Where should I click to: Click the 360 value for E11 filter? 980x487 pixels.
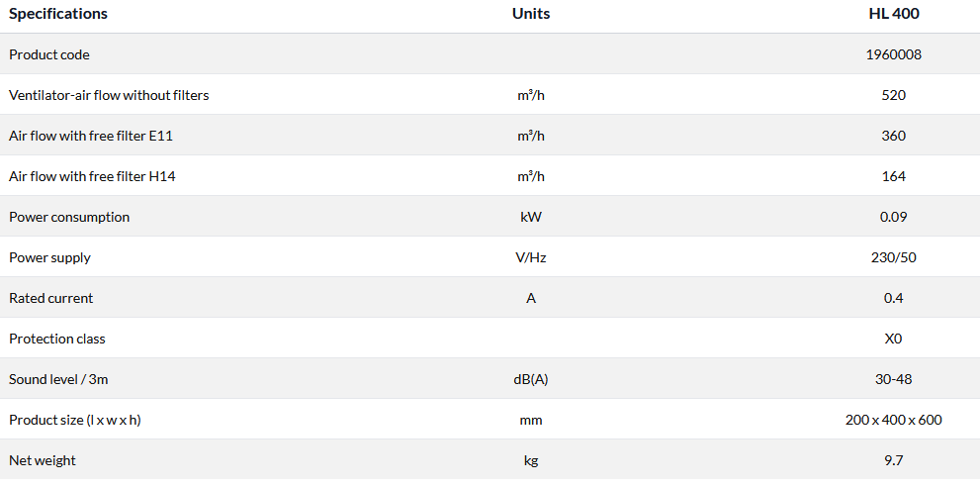tap(893, 136)
